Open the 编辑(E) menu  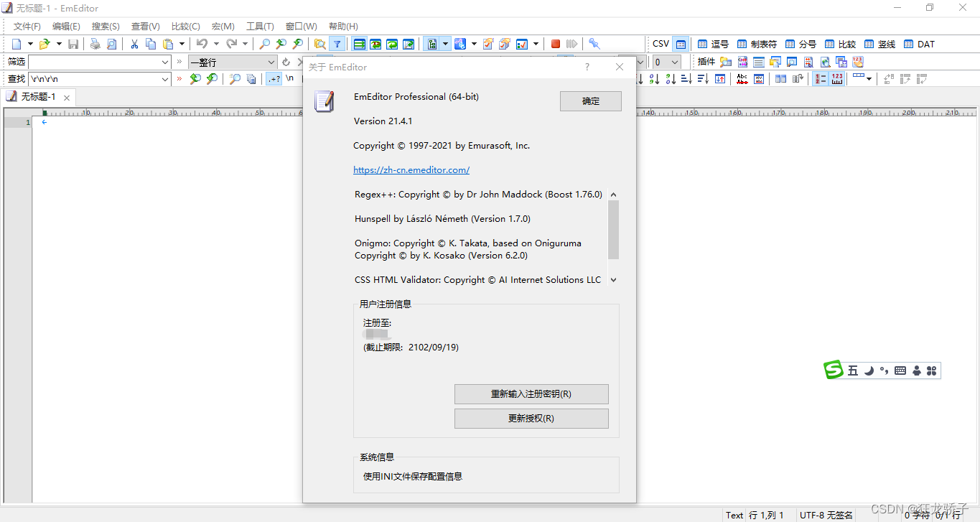(x=66, y=26)
